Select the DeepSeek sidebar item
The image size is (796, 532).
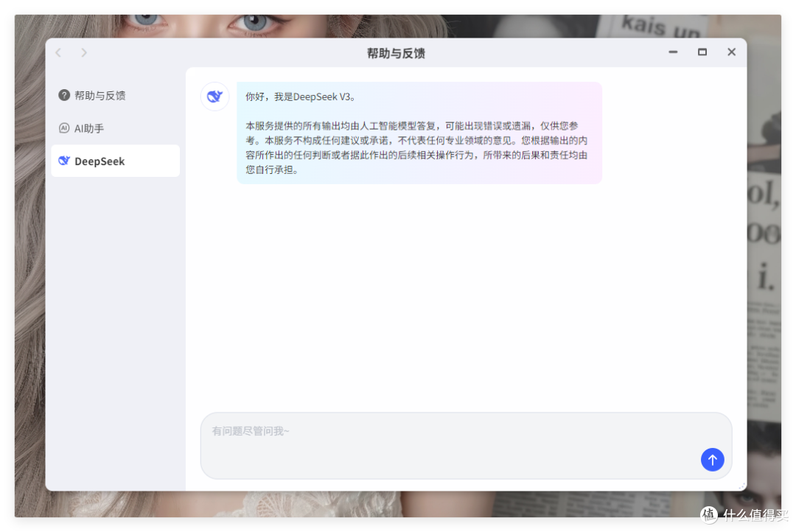115,161
